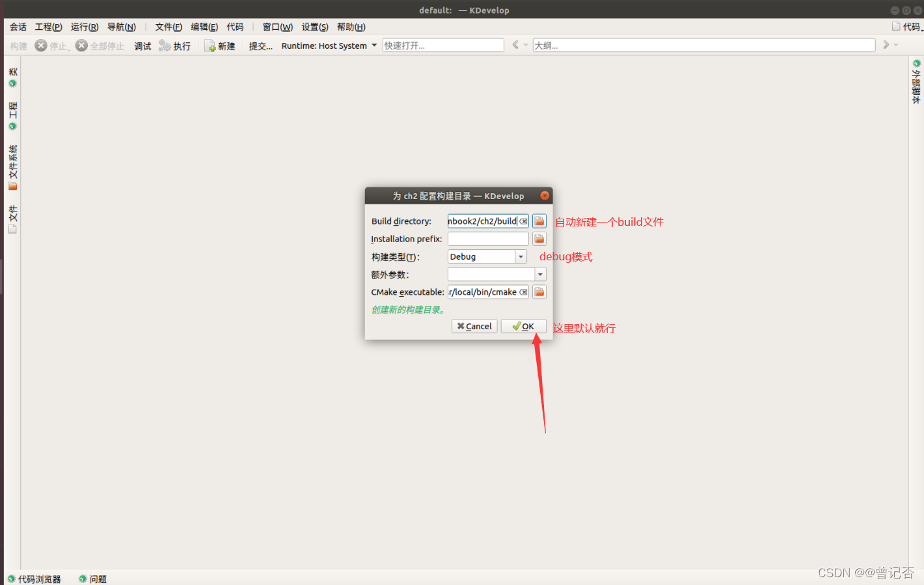Viewport: 924px width, 585px height.
Task: Click the Debug (调试) toolbar button
Action: [143, 46]
